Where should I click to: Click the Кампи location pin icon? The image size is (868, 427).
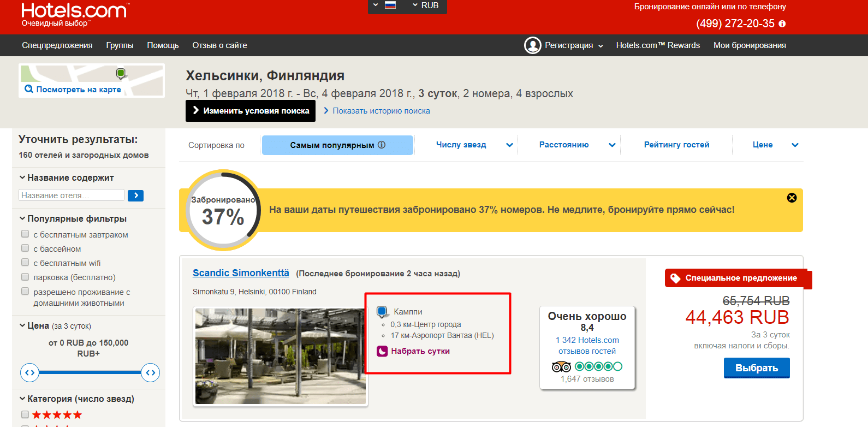[382, 312]
